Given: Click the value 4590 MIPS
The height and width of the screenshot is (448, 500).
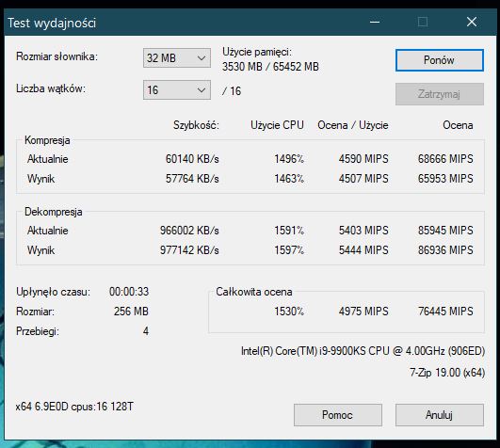Looking at the screenshot, I should tap(363, 159).
